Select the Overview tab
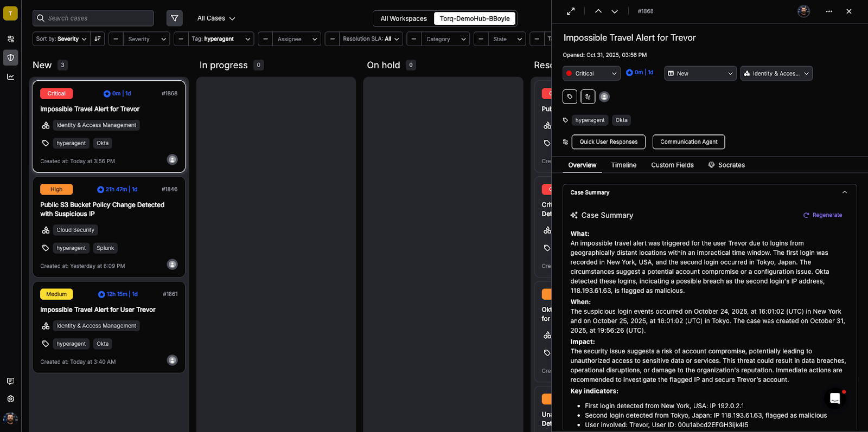The image size is (868, 432). tap(582, 165)
